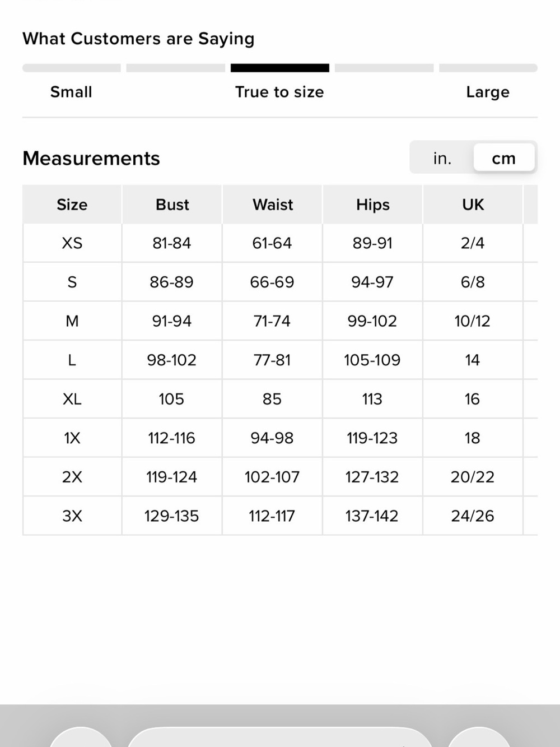This screenshot has width=560, height=747.
Task: Select the Small fit label
Action: click(71, 92)
